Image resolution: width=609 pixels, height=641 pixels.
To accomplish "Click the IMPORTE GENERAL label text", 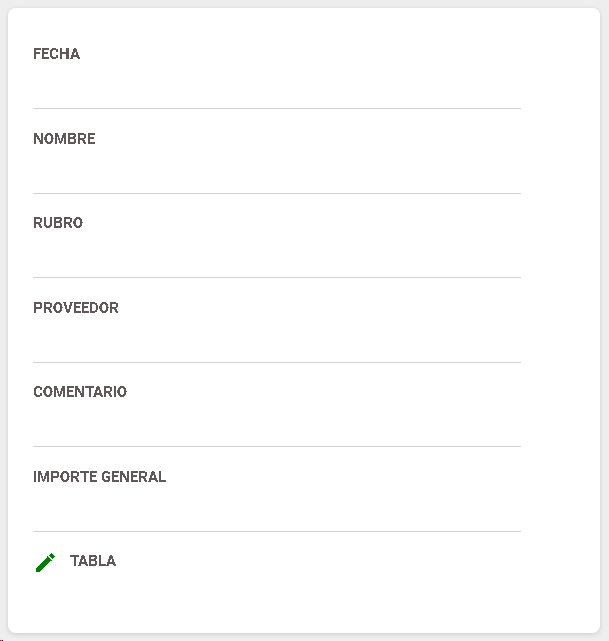I will [x=100, y=477].
